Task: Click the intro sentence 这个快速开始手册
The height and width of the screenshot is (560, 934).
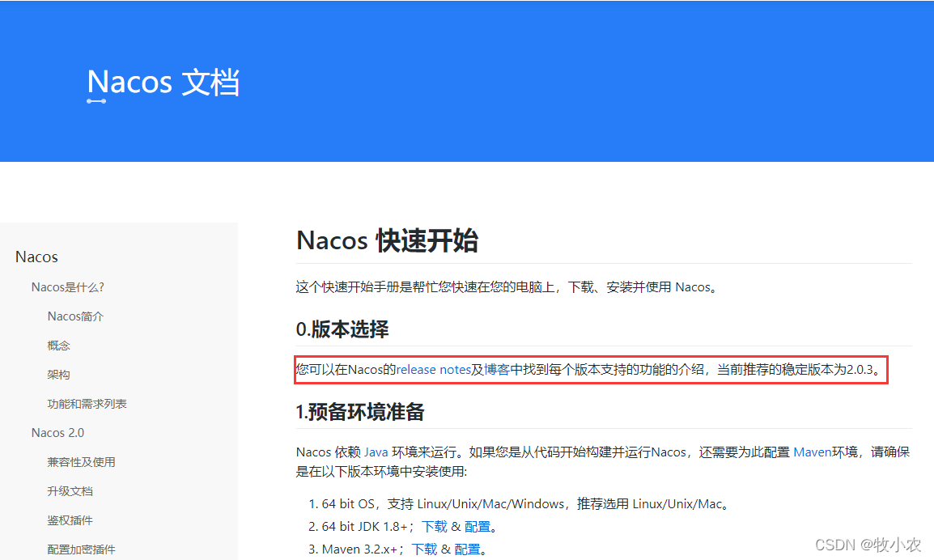Action: coord(507,287)
